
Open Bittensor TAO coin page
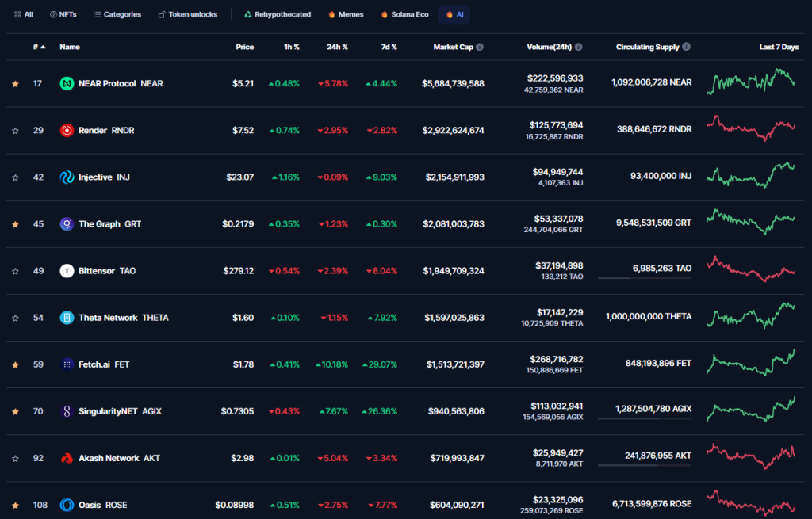click(x=98, y=271)
